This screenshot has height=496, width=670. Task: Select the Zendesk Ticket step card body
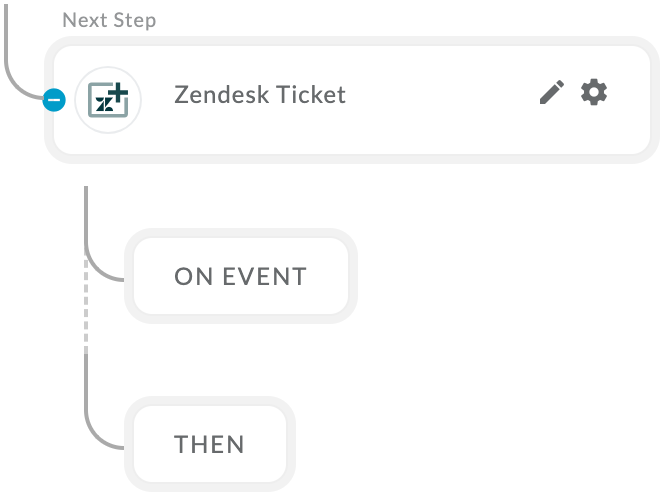click(352, 100)
